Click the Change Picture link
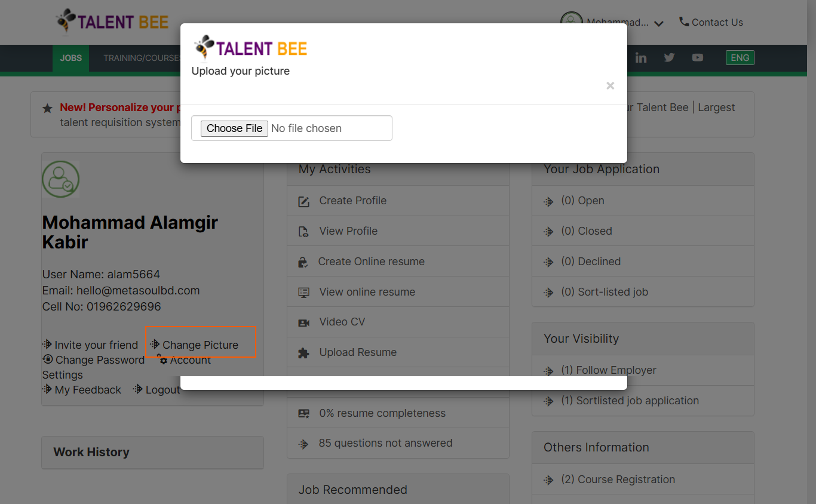Image resolution: width=816 pixels, height=504 pixels. pos(200,345)
